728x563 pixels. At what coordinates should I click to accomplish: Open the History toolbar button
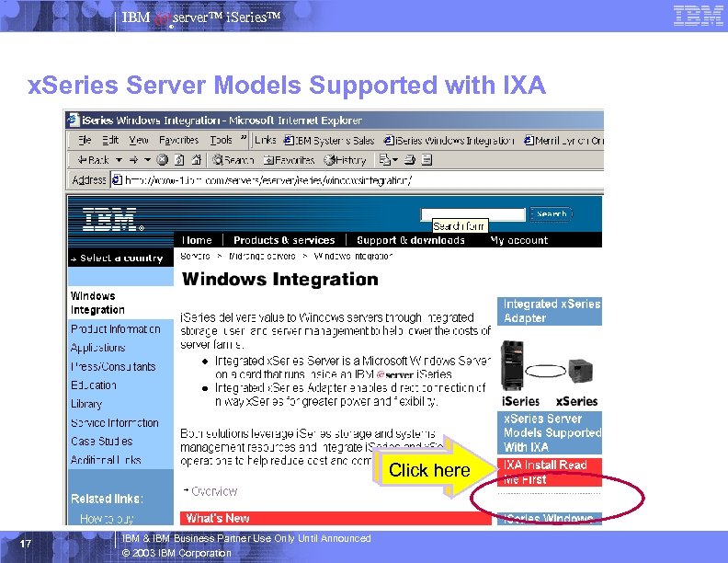coord(345,160)
